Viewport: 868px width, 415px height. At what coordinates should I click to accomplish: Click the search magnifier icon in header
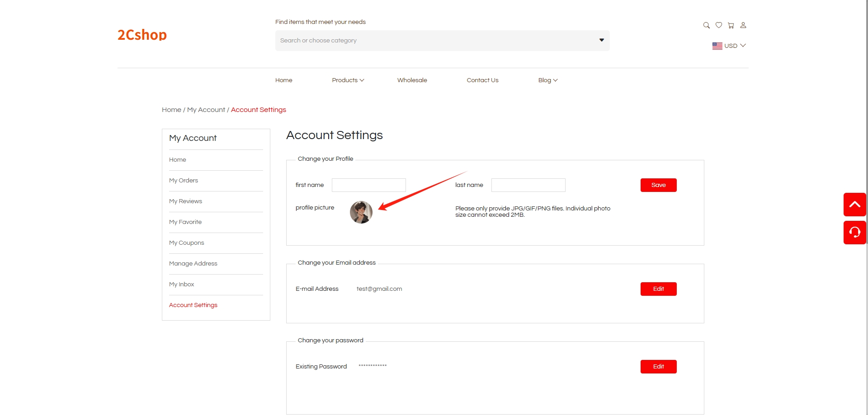pos(706,25)
